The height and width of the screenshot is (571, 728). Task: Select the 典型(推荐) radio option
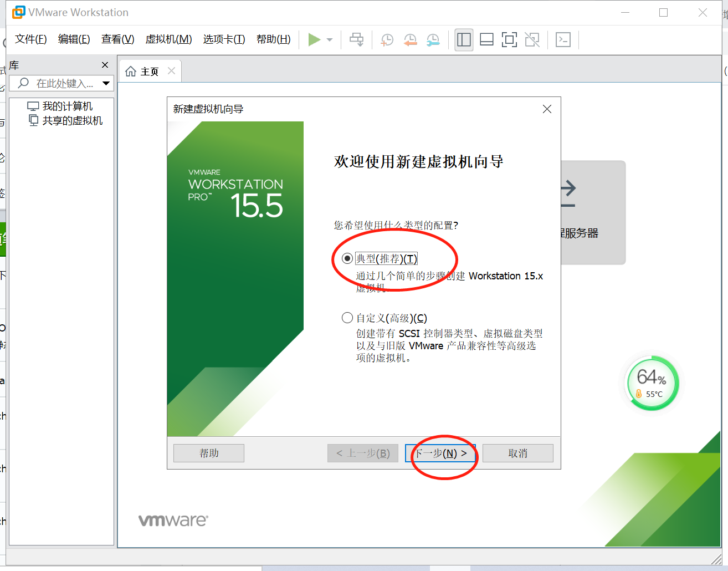pyautogui.click(x=347, y=258)
